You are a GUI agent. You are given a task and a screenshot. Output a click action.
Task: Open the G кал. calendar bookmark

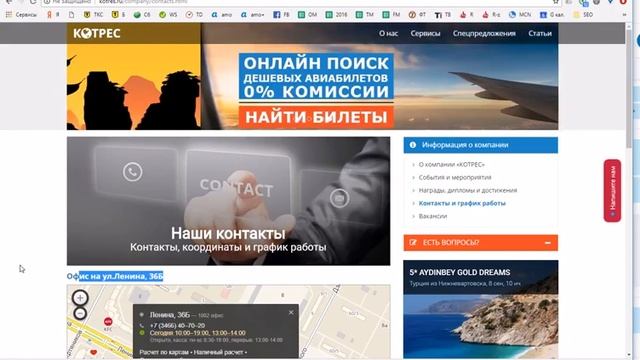tap(552, 15)
